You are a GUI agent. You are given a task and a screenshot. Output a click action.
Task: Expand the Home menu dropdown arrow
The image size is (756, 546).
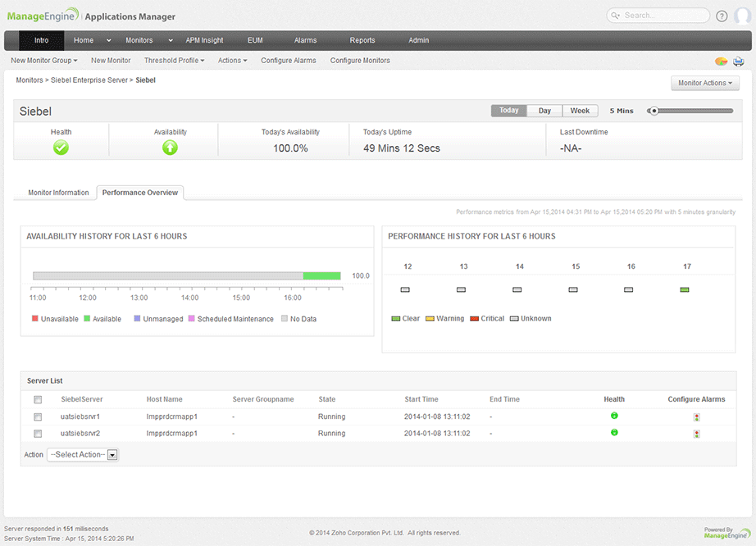coord(108,40)
